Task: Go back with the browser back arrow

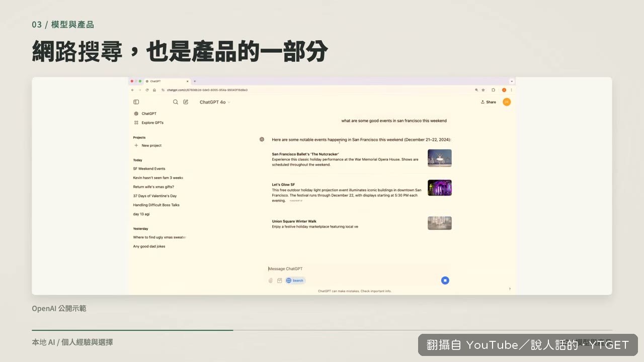Action: click(x=133, y=90)
